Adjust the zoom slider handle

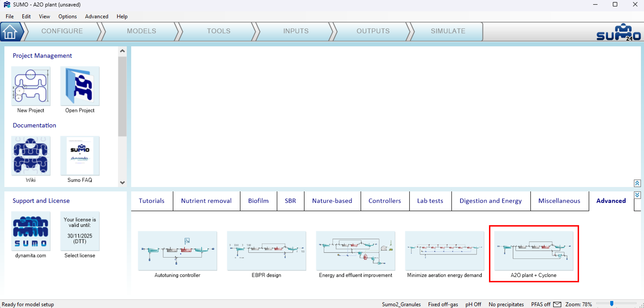[612, 303]
